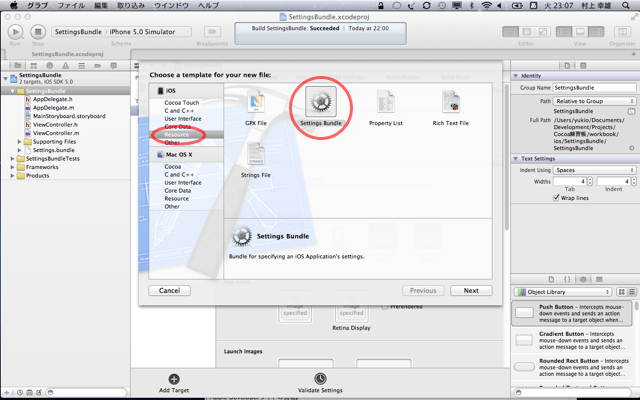Toggle the debug area view button

pos(580,32)
